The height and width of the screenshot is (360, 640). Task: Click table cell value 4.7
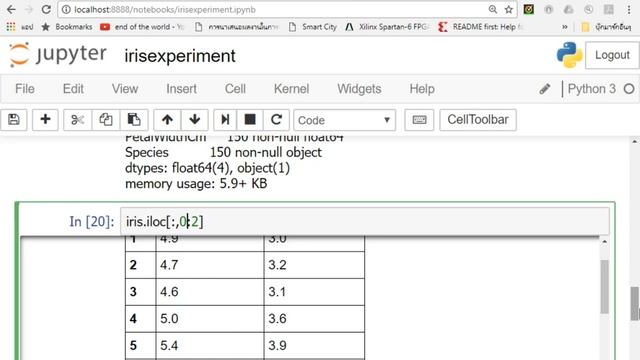[x=169, y=265]
